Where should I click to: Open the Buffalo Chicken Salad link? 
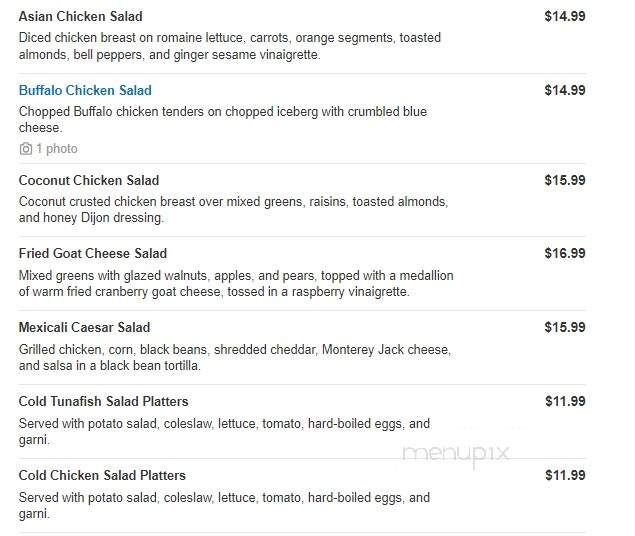click(85, 90)
